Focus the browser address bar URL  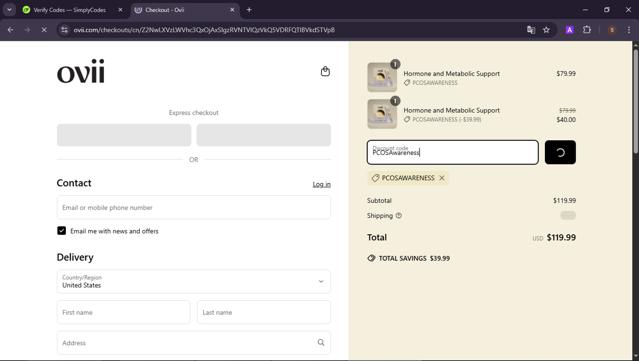[204, 30]
